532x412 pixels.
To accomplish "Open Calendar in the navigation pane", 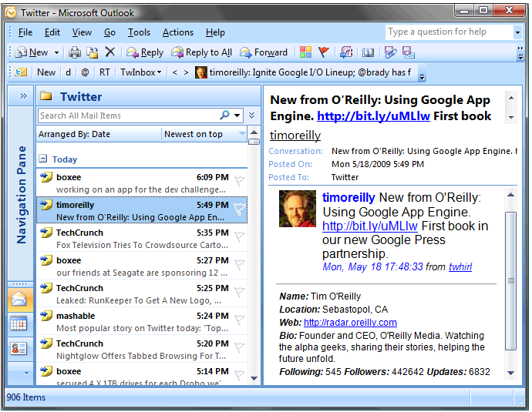I will point(19,323).
